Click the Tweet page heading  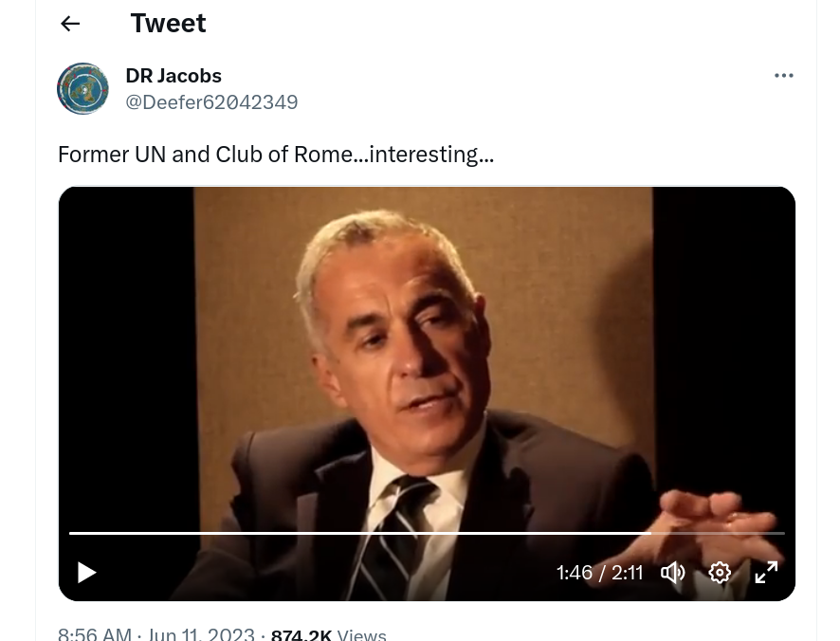(x=168, y=23)
